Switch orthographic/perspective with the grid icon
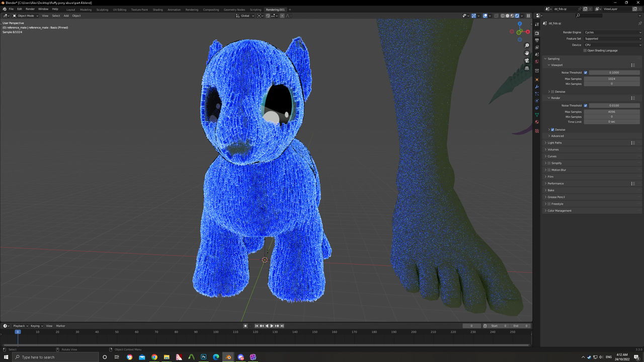The image size is (644, 362). click(x=527, y=68)
